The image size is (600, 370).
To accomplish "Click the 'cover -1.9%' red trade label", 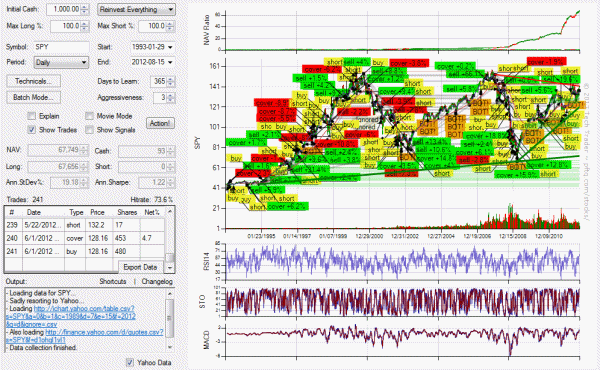I will pyautogui.click(x=546, y=61).
